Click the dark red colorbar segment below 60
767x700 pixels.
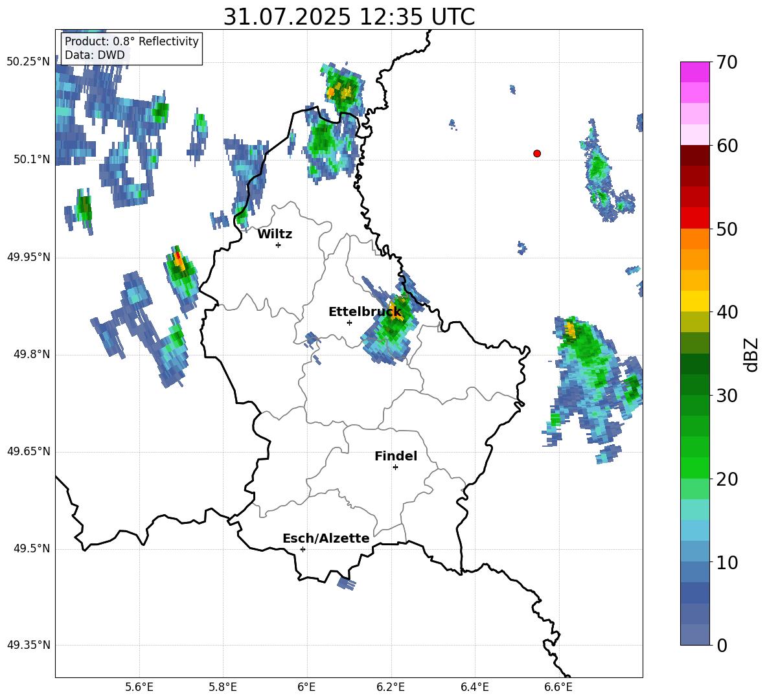(694, 155)
